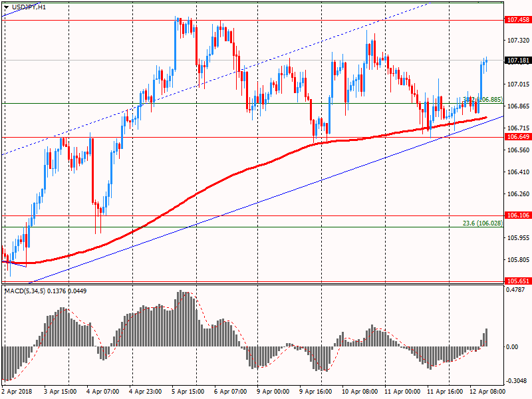Select the 106.865 price scale value
532x399 pixels.
[518, 106]
